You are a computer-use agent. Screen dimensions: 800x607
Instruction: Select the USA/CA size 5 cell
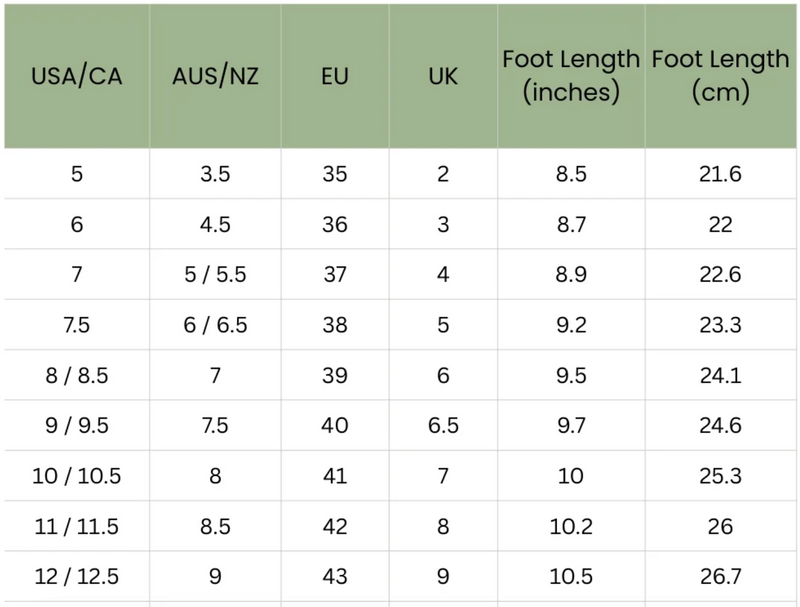coord(77,174)
